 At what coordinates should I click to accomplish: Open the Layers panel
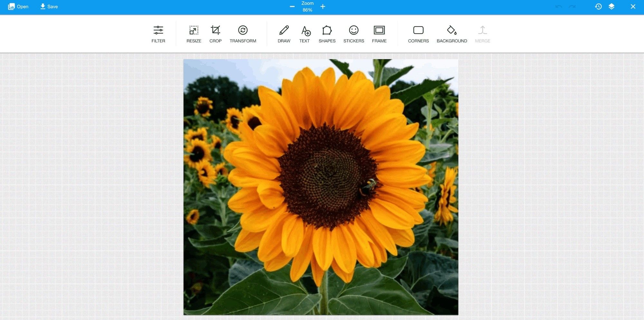pyautogui.click(x=611, y=6)
